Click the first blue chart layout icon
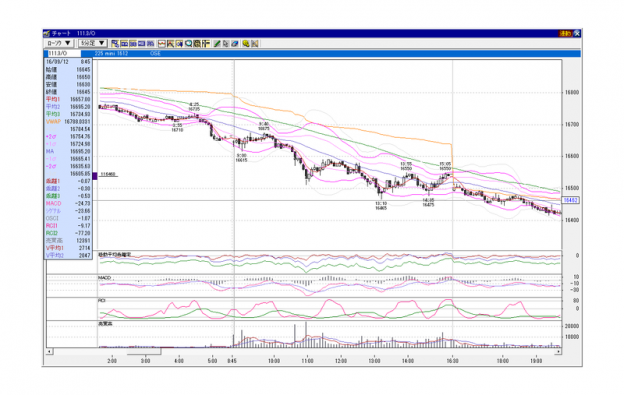The height and width of the screenshot is (395, 624). click(115, 43)
